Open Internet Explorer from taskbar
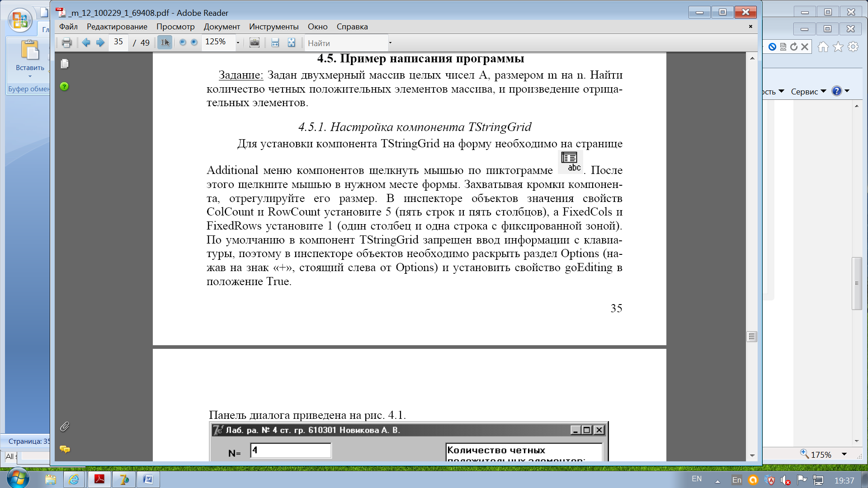The width and height of the screenshot is (868, 488). click(x=73, y=479)
